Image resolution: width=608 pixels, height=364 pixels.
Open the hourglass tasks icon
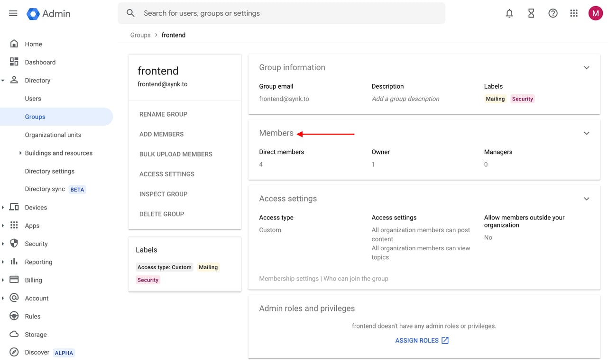point(531,13)
